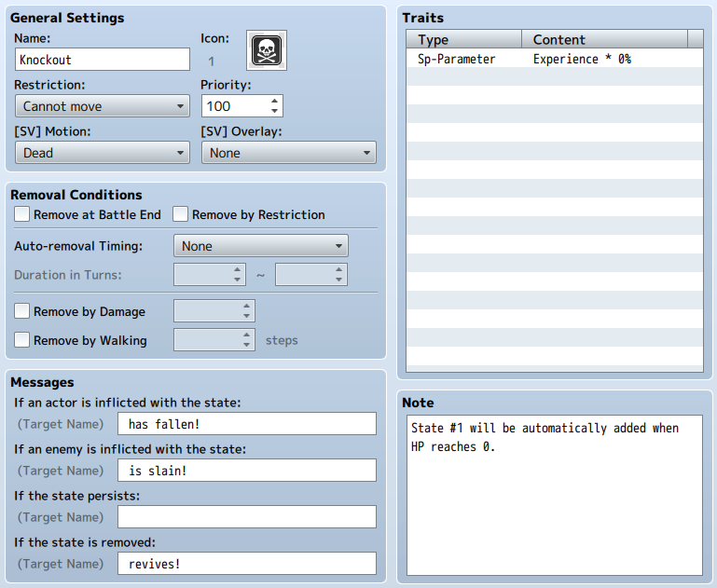Screen dimensions: 717x588
Task: Click the empty state persists message field
Action: click(247, 517)
